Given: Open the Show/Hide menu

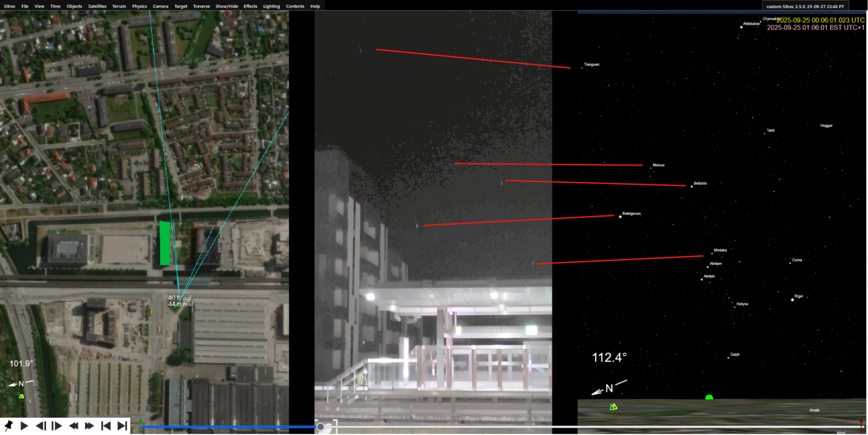Looking at the screenshot, I should [x=226, y=7].
